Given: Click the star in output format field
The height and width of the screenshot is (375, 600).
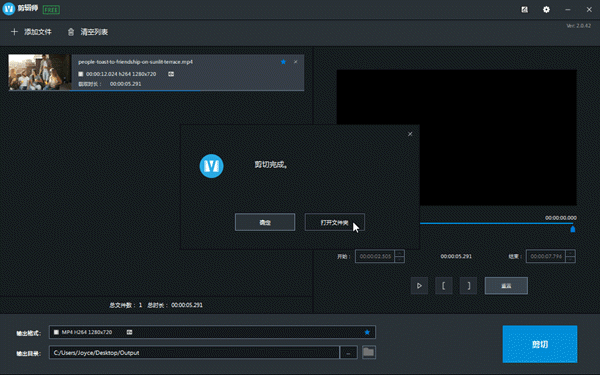Looking at the screenshot, I should (x=367, y=332).
